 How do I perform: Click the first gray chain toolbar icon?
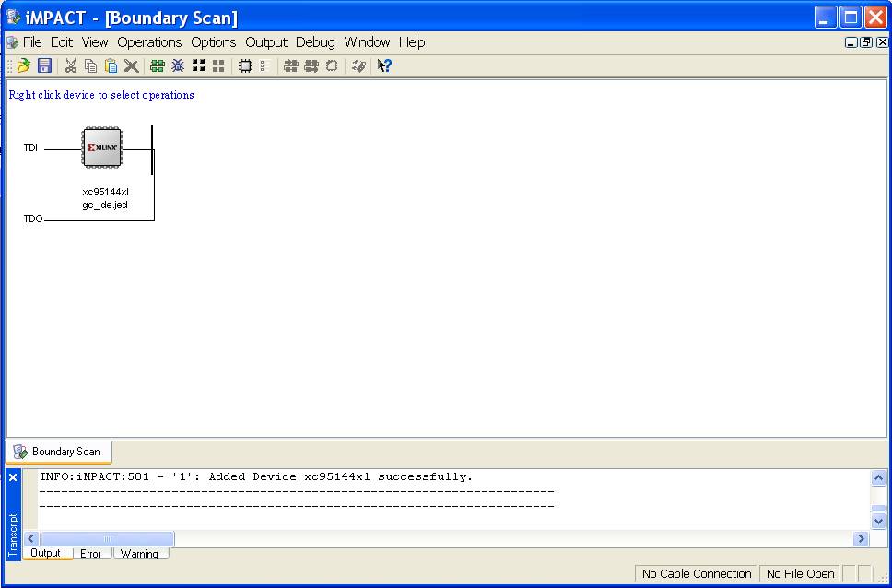291,66
